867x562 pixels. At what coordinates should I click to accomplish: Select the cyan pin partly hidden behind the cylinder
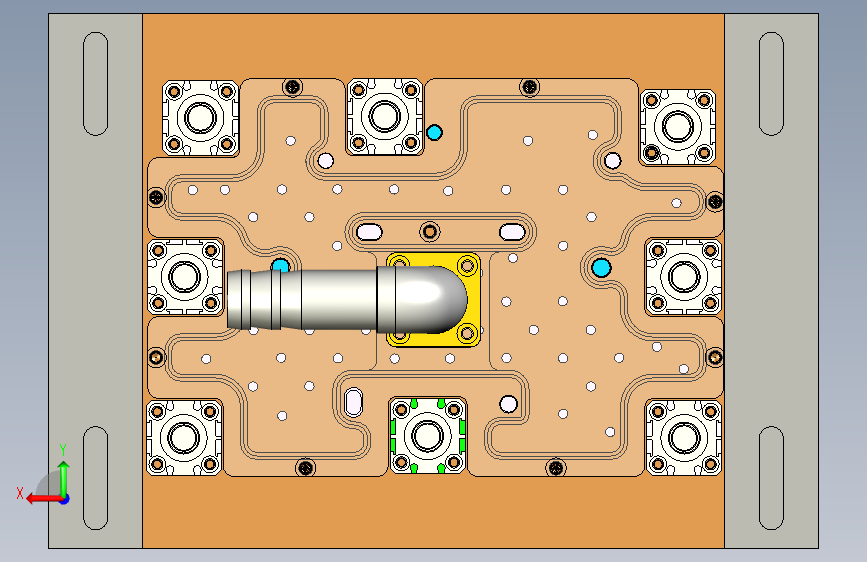(x=280, y=265)
